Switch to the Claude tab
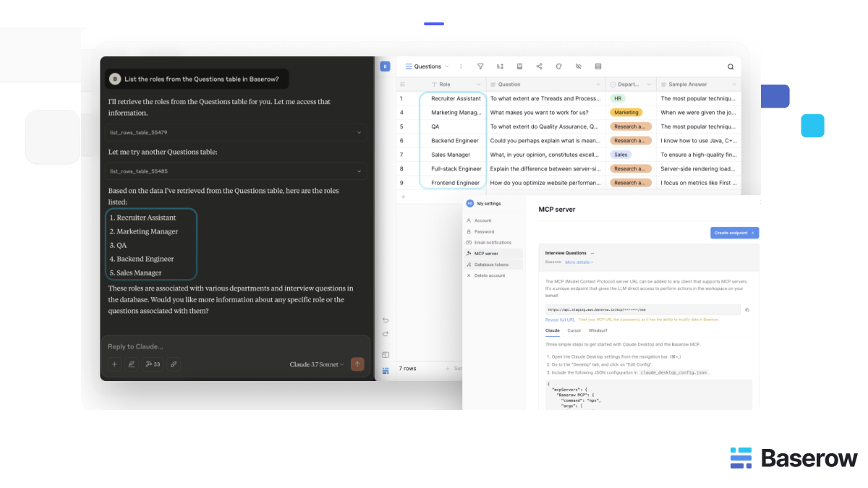868x488 pixels. pos(553,330)
